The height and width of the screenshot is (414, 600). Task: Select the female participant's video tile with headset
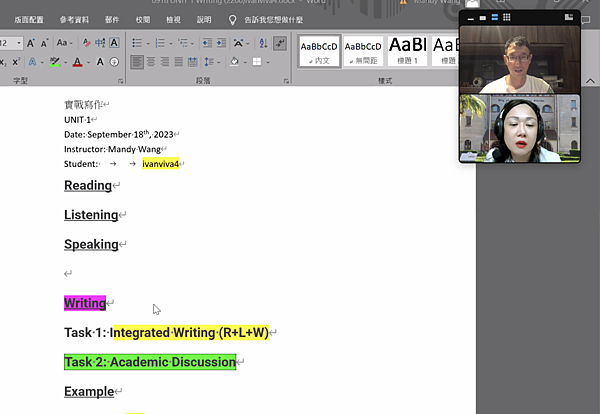tap(520, 128)
